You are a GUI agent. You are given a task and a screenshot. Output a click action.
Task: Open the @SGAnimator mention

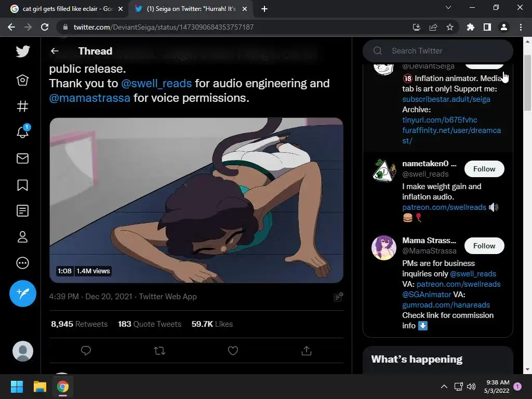pos(427,295)
